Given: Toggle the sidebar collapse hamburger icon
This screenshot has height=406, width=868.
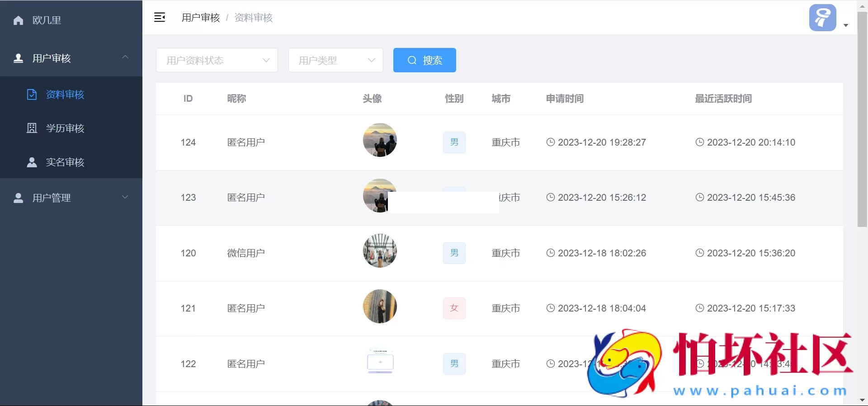Looking at the screenshot, I should (x=160, y=18).
